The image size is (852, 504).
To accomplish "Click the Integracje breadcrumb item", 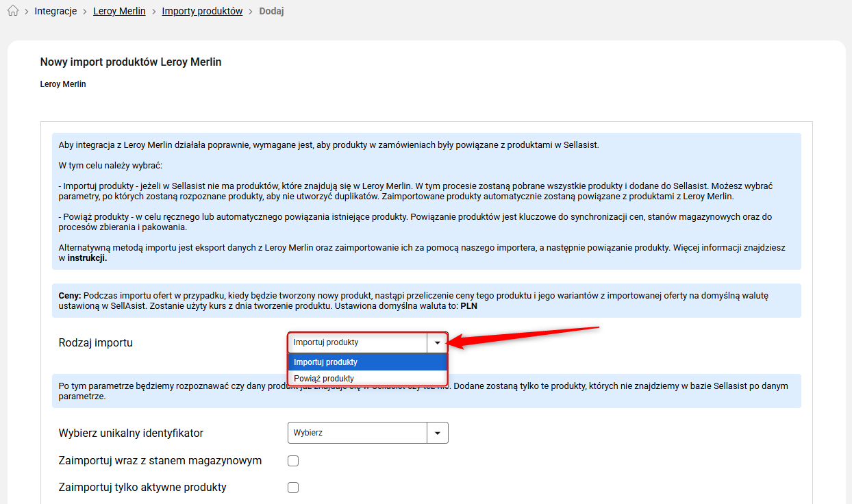I will coord(55,12).
